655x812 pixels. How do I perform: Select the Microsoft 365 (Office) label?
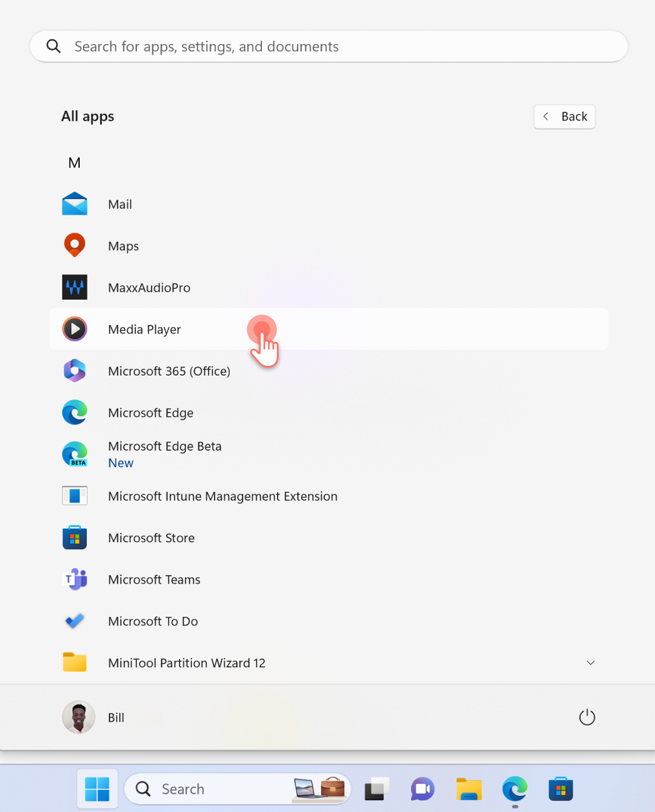point(169,371)
